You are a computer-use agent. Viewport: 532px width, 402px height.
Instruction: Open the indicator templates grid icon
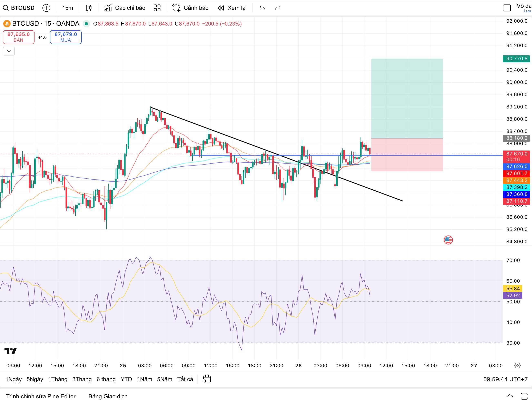157,8
